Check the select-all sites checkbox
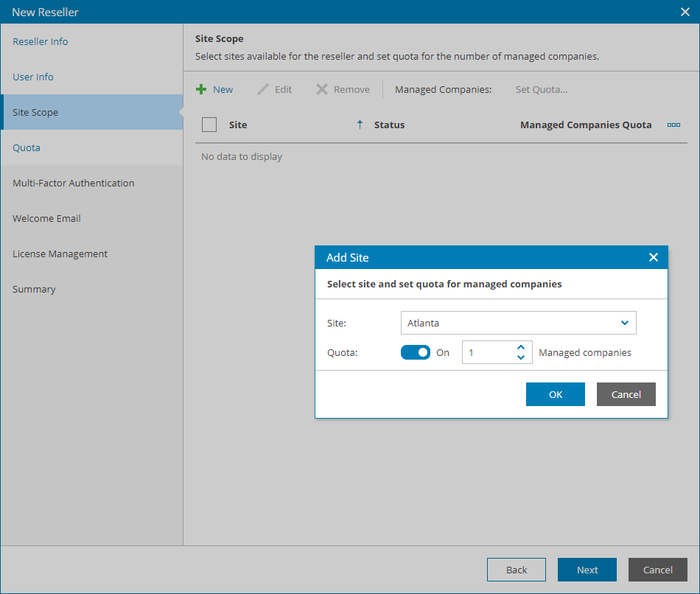 click(209, 125)
